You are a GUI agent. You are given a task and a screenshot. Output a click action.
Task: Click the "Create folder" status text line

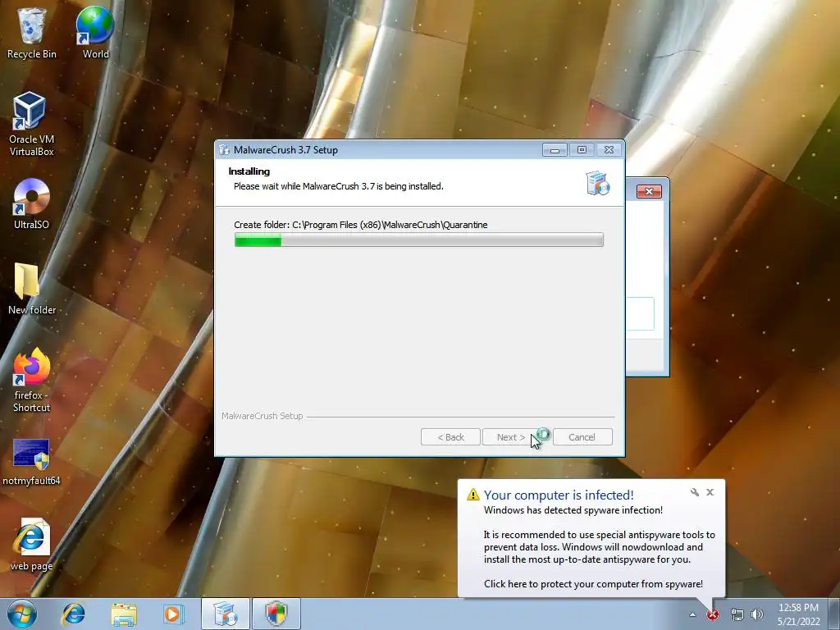361,225
